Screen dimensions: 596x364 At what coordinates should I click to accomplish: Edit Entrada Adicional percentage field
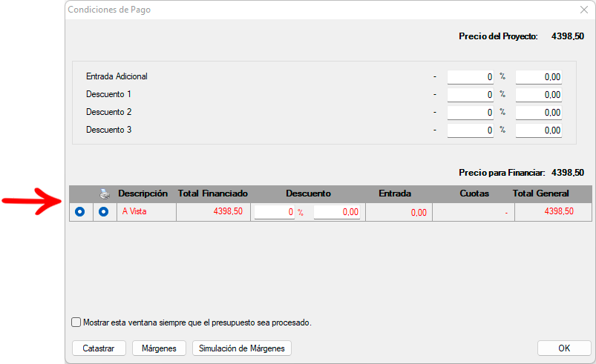pyautogui.click(x=470, y=77)
